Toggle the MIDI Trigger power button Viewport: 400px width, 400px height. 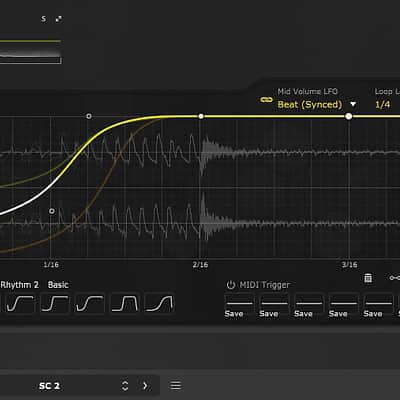click(x=231, y=285)
